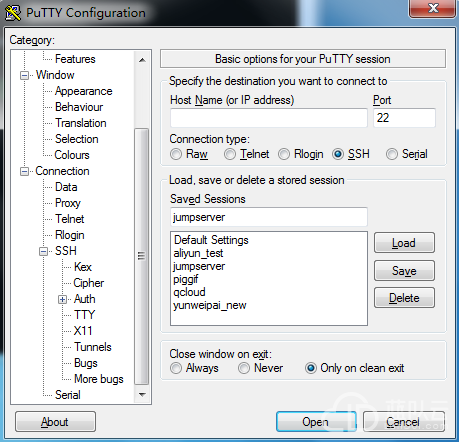Open the Bugs category
The height and width of the screenshot is (442, 459).
86,363
